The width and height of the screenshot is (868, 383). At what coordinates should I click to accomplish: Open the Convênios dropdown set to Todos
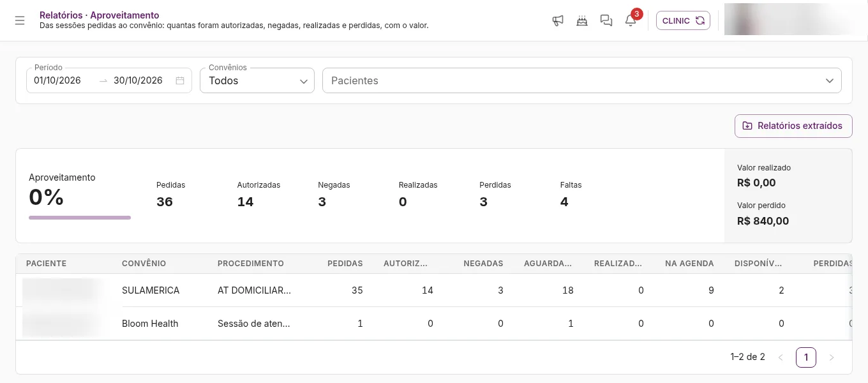click(x=257, y=80)
